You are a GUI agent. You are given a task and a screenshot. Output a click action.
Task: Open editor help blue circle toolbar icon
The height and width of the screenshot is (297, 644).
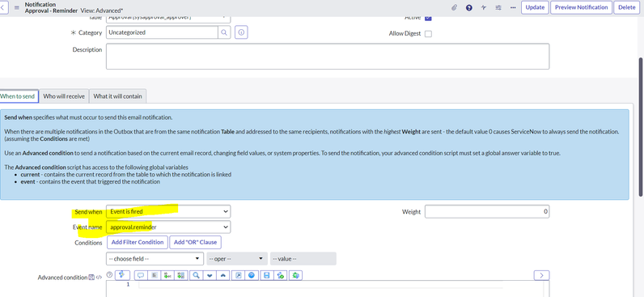252,275
